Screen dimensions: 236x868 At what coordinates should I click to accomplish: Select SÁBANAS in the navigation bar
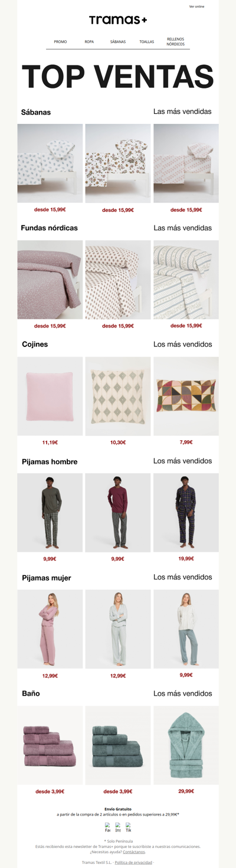click(118, 42)
